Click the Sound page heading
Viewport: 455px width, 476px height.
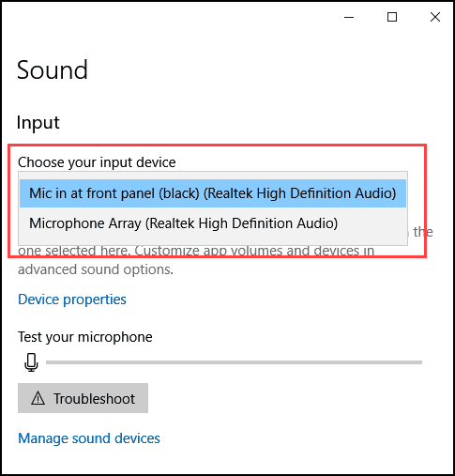click(53, 69)
